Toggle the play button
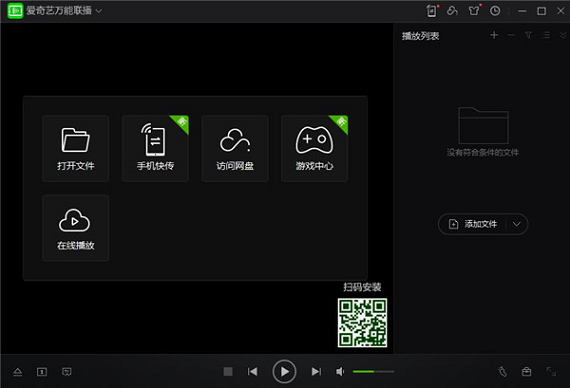Viewport: 570px width, 388px height. pyautogui.click(x=284, y=372)
